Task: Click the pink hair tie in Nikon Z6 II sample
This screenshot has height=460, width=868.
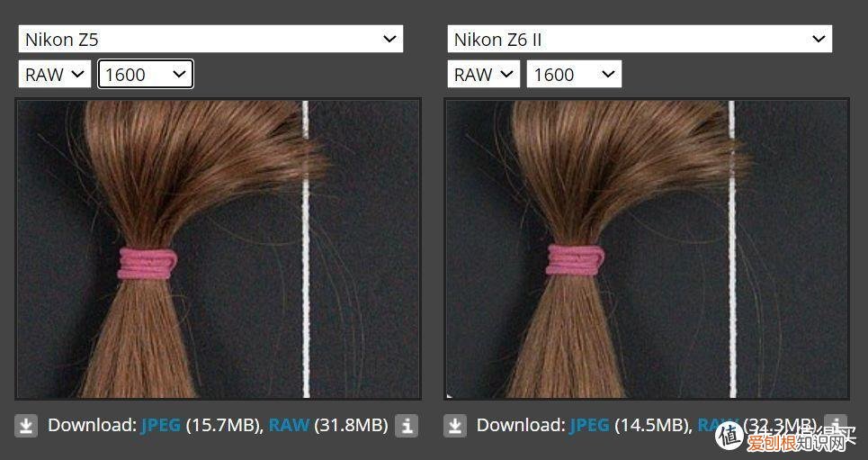Action: (576, 259)
